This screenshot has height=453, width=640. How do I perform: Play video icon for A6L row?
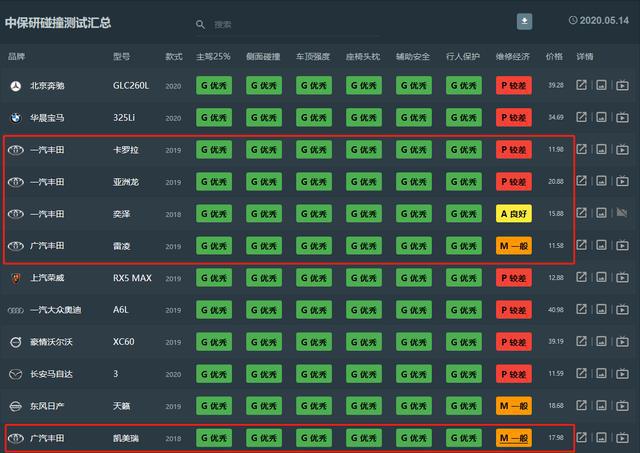coord(622,309)
